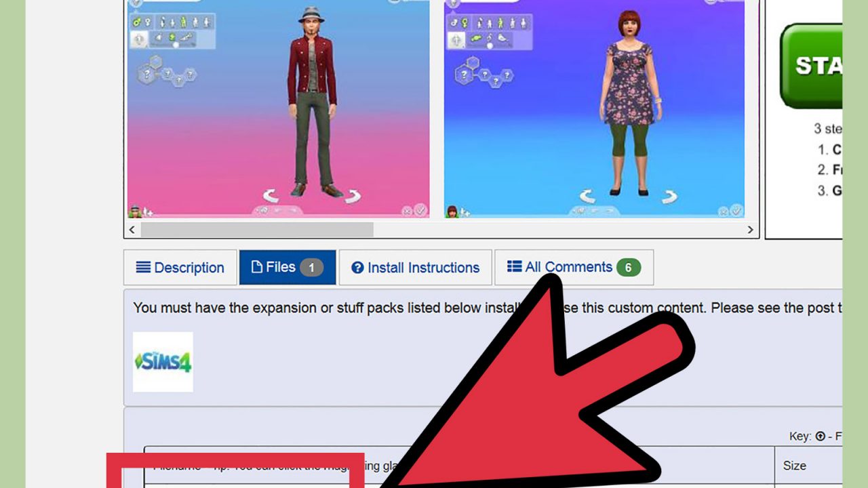Switch to the Install Instructions tab
Screen dimensions: 868x488
[x=415, y=268]
